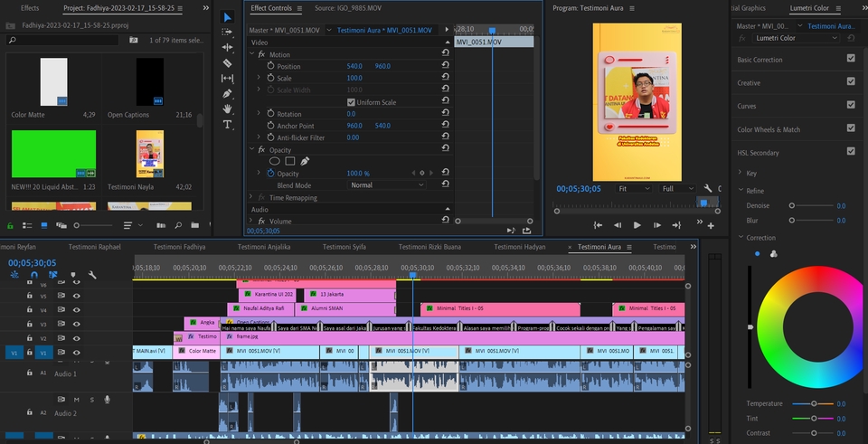The image size is (868, 444).
Task: Reset the Position parameter
Action: click(x=445, y=66)
